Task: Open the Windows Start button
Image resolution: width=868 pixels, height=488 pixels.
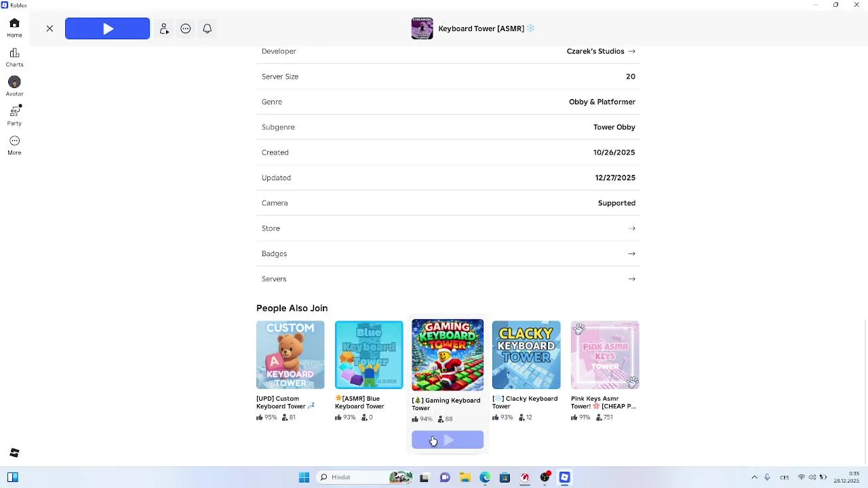Action: point(304,477)
